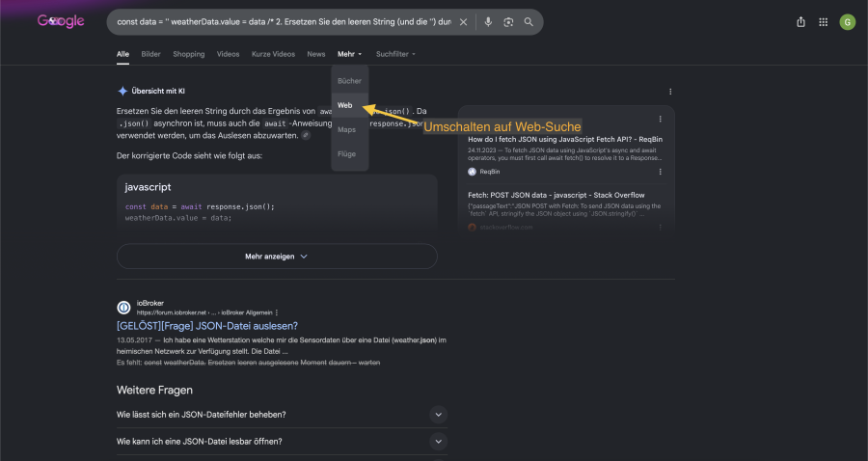
Task: Open the Suchfilter dropdown
Action: tap(395, 54)
